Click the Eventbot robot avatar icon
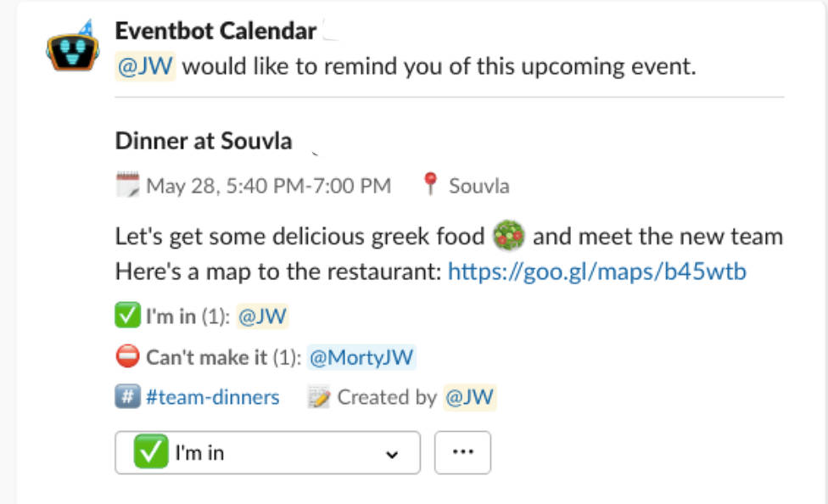The width and height of the screenshot is (828, 504). [x=69, y=51]
